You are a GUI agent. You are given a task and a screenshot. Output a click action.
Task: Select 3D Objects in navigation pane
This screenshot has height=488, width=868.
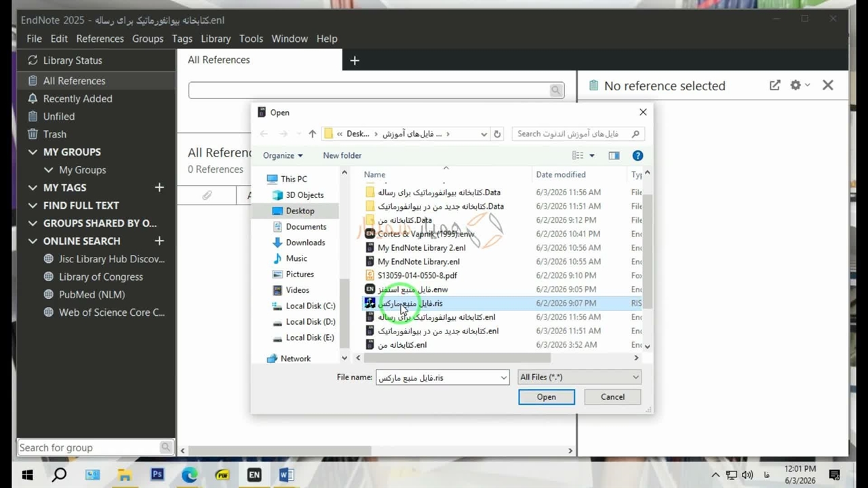(304, 195)
